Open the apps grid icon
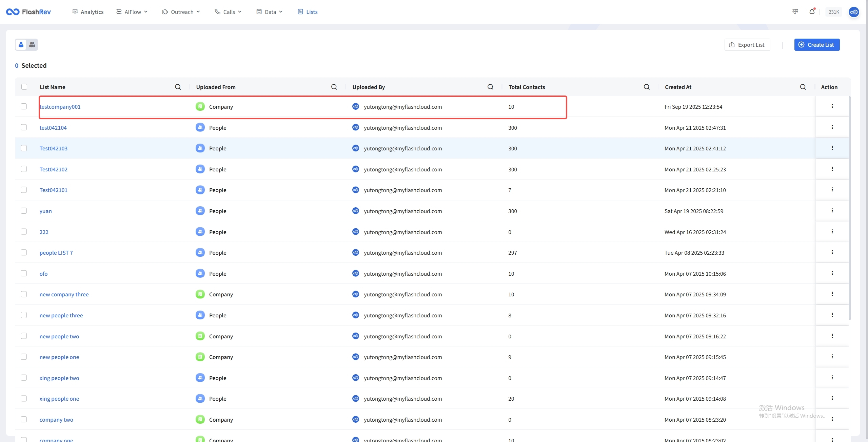This screenshot has width=868, height=442. [x=795, y=12]
